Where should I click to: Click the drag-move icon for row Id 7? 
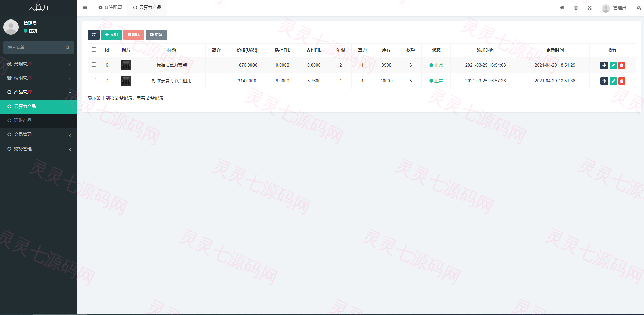point(604,81)
